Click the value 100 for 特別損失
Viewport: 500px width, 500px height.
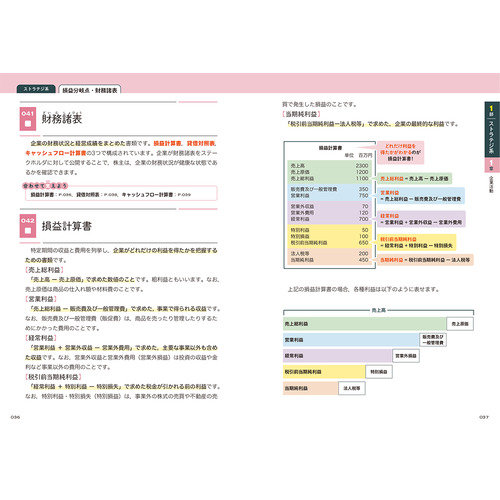(x=363, y=236)
